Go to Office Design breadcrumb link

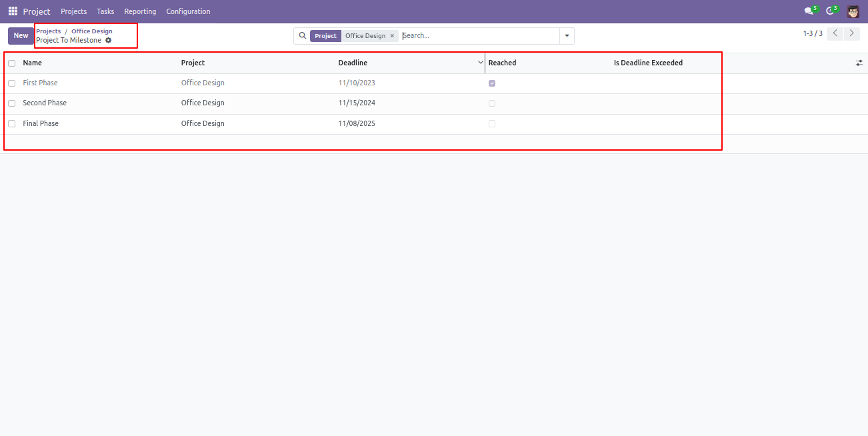pos(92,31)
